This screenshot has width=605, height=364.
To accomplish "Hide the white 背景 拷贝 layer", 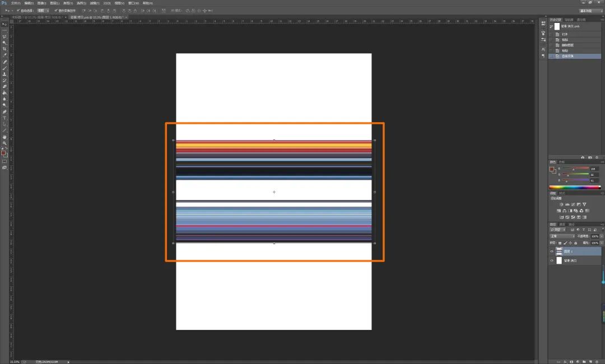I will click(x=552, y=260).
